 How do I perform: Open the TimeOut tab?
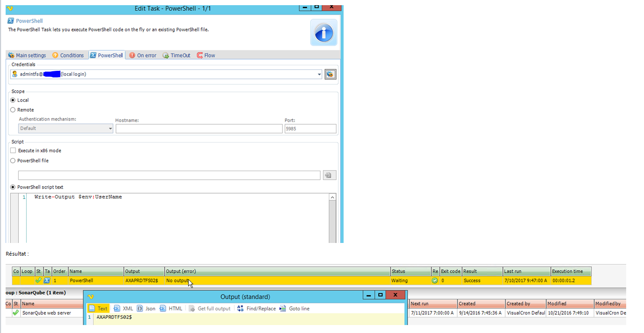pyautogui.click(x=176, y=55)
